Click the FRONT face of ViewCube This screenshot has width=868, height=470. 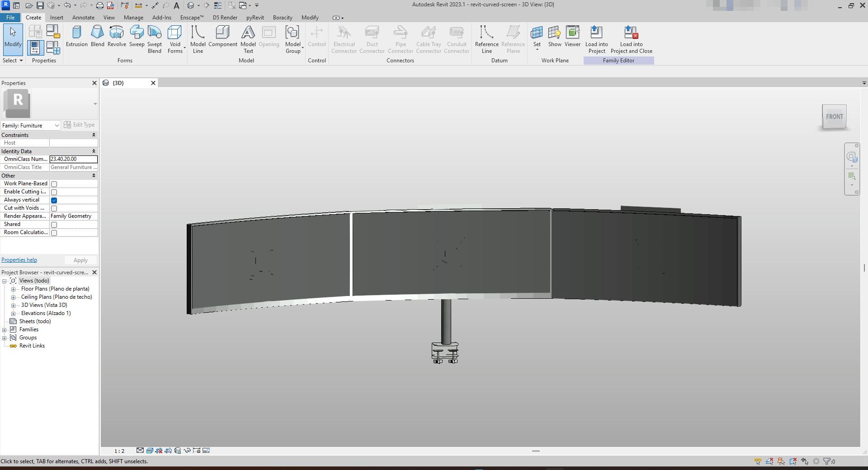click(x=834, y=117)
